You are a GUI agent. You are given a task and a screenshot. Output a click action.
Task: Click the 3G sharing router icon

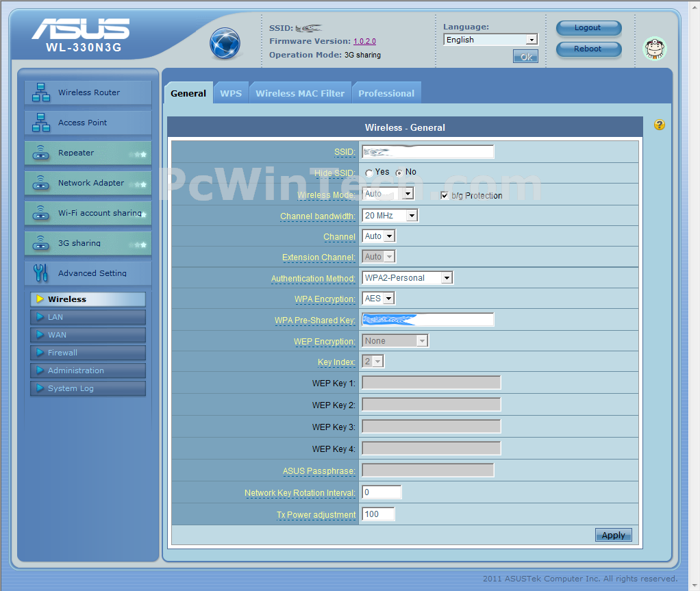pyautogui.click(x=40, y=243)
